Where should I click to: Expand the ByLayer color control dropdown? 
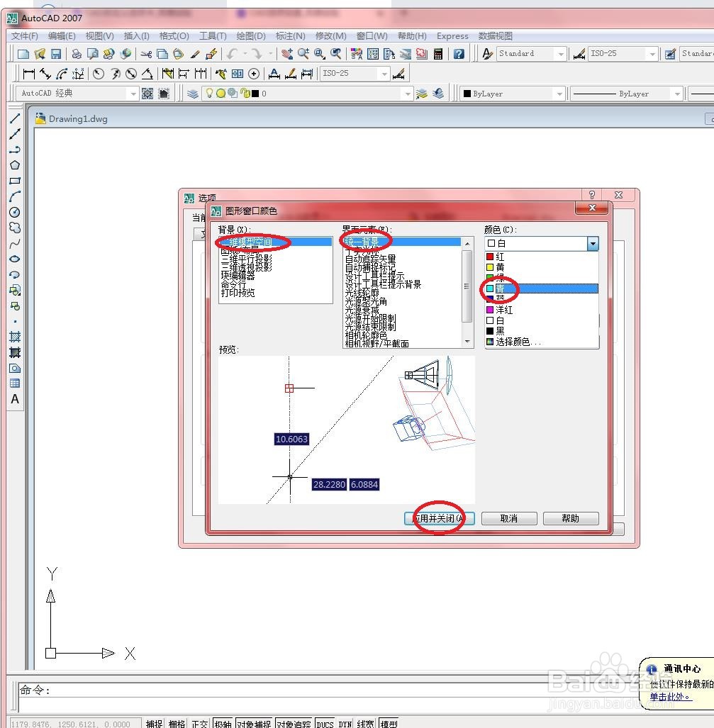click(x=559, y=94)
